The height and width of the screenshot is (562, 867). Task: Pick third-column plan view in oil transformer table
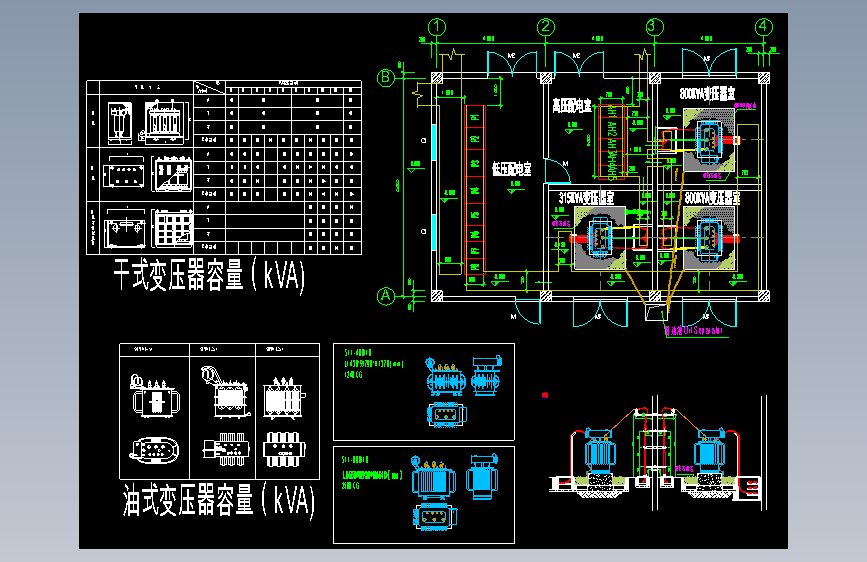(x=284, y=449)
